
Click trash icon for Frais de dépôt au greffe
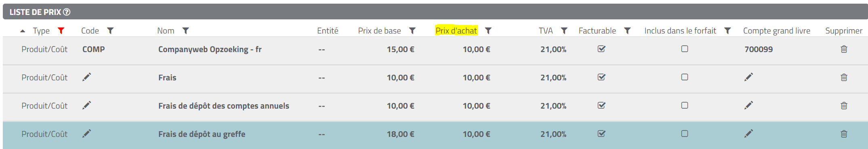coord(844,134)
